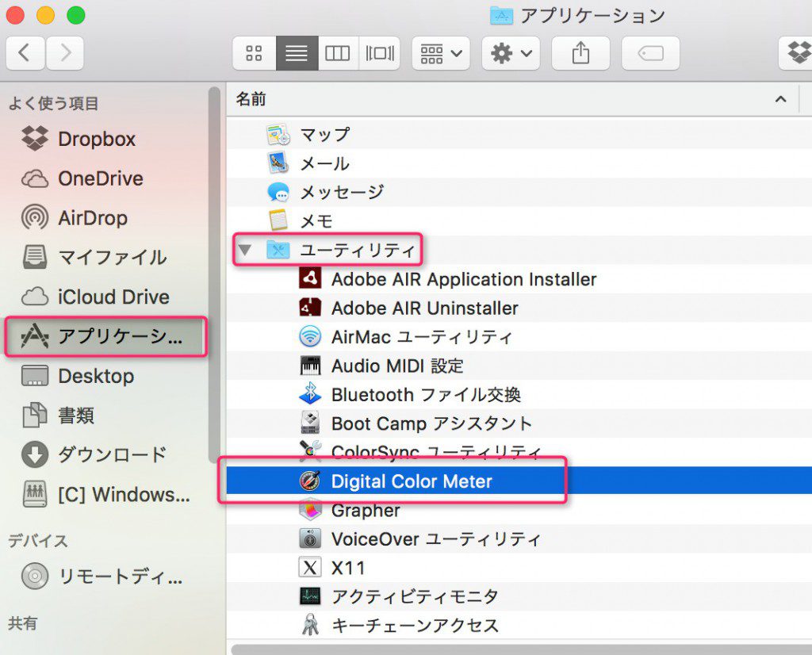This screenshot has height=655, width=812.
Task: Select the メール app icon
Action: [278, 163]
